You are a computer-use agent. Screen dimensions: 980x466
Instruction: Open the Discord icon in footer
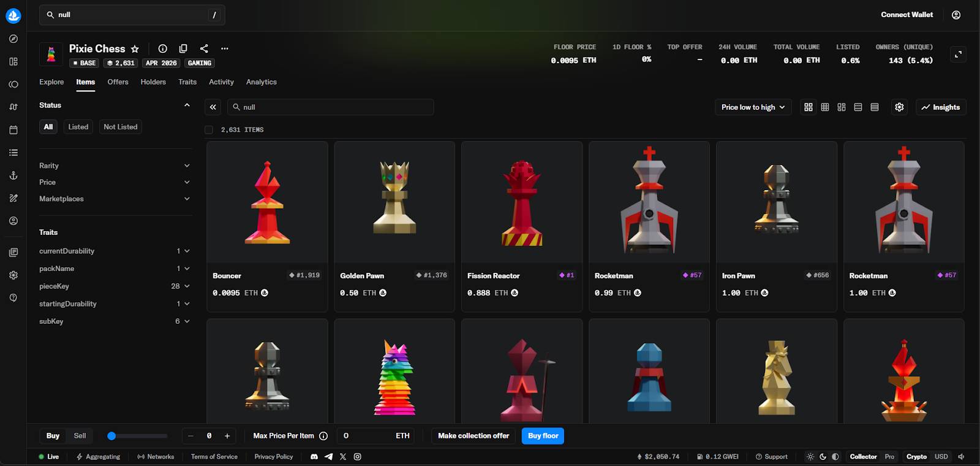pyautogui.click(x=314, y=457)
